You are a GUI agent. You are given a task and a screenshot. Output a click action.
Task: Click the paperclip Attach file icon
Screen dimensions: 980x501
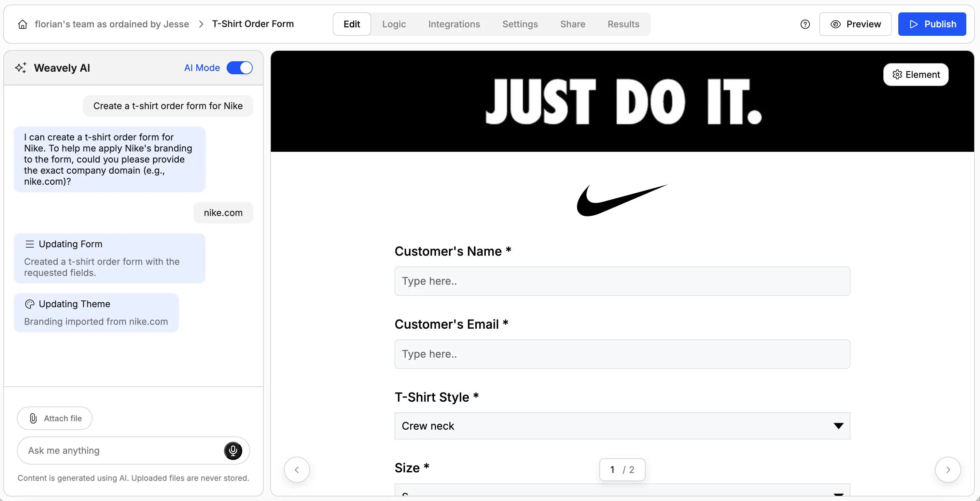(x=34, y=418)
